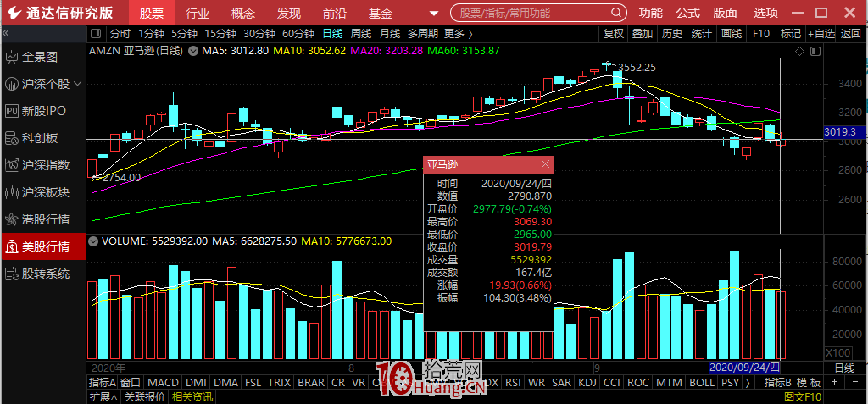
Task: Switch to 概念 top tab
Action: 243,14
